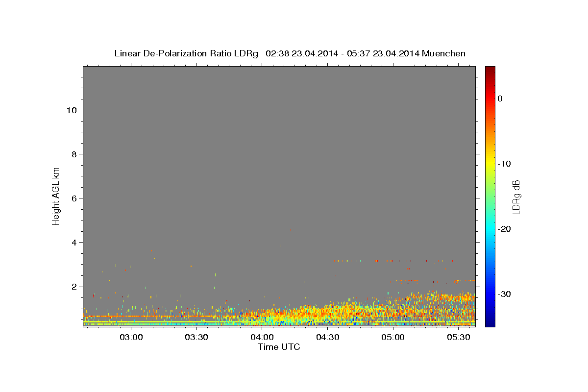Click the 05:00 time tick label
588x392 pixels.
point(393,337)
